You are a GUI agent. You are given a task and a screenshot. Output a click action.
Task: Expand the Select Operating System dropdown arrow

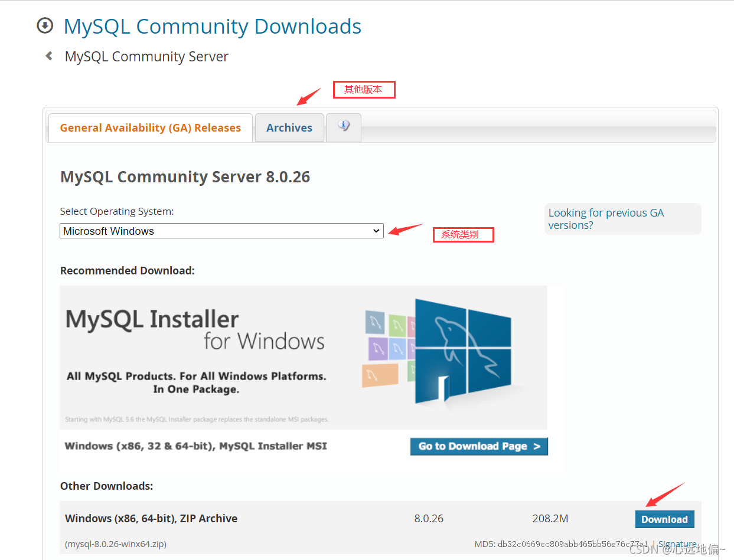coord(376,231)
